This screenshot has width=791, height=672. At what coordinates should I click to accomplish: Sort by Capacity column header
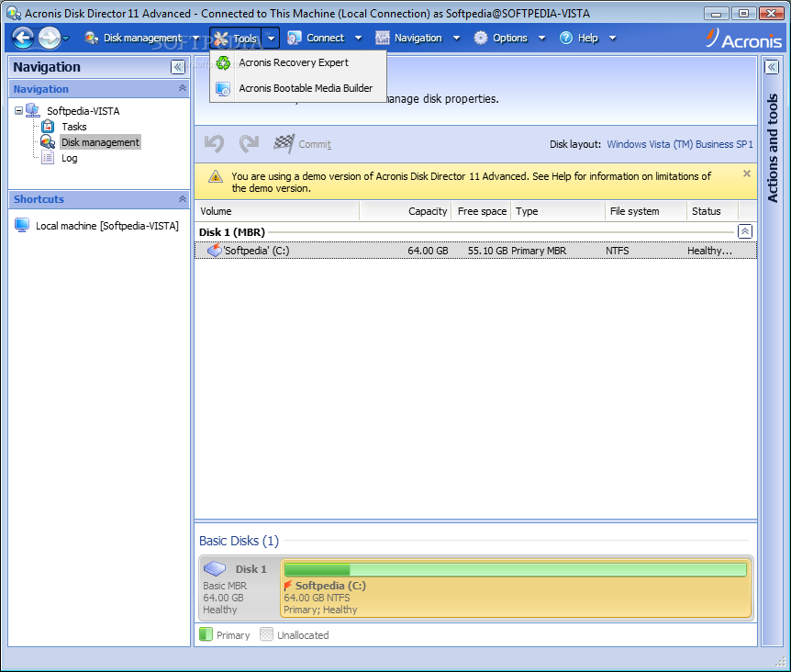405,211
